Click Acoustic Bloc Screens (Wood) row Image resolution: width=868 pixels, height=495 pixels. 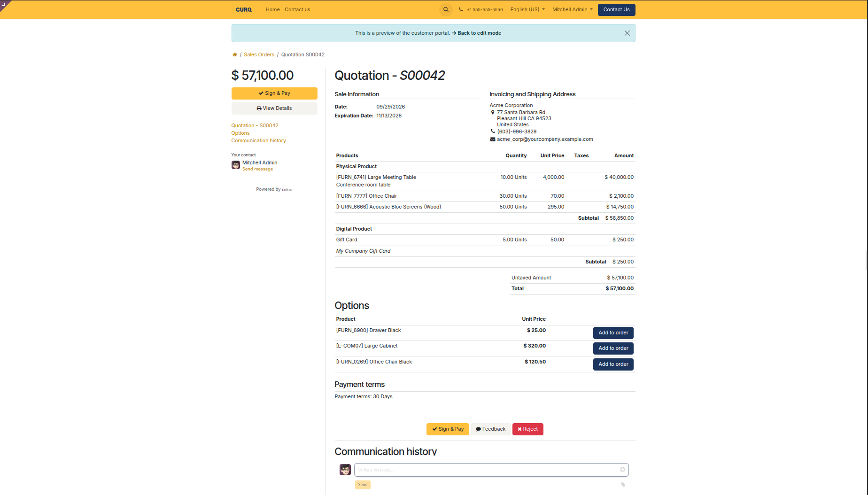coord(485,207)
